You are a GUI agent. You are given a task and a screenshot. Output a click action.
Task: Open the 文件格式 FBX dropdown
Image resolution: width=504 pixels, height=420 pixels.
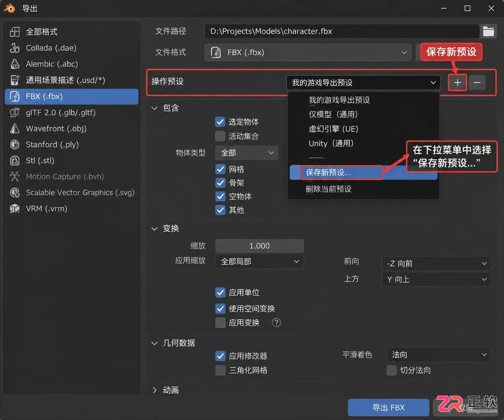pyautogui.click(x=308, y=52)
